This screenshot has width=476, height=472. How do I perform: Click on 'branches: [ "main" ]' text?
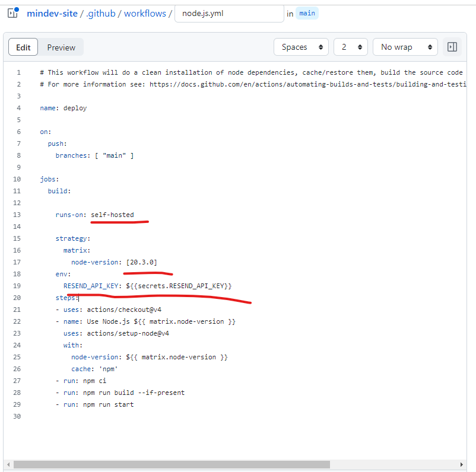(x=94, y=155)
